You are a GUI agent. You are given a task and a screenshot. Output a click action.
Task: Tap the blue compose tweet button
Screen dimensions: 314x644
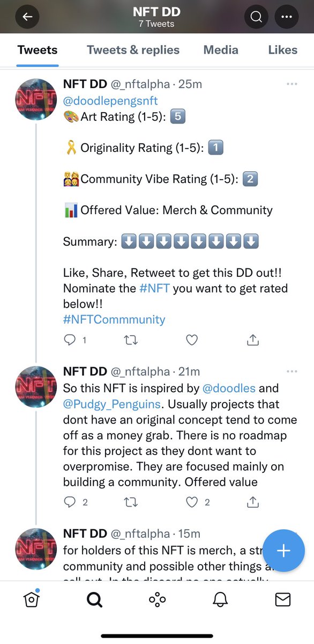[283, 551]
